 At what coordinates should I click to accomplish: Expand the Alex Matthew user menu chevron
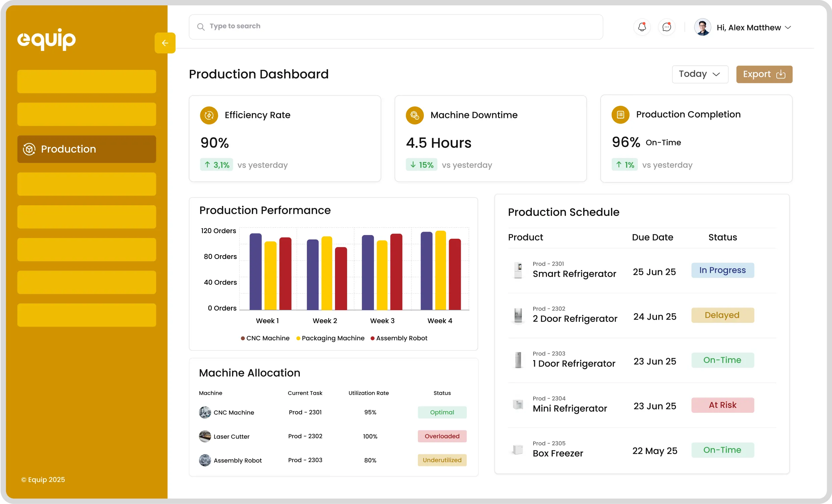coord(788,28)
